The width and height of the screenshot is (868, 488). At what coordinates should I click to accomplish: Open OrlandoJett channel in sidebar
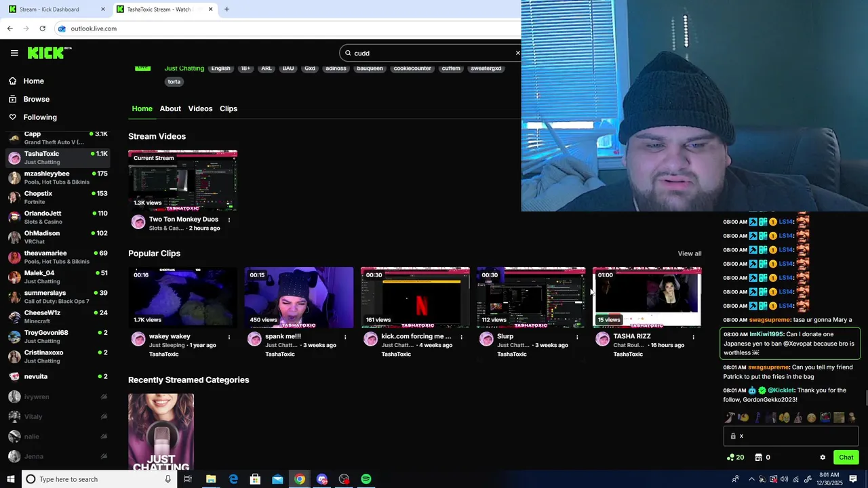pos(58,217)
